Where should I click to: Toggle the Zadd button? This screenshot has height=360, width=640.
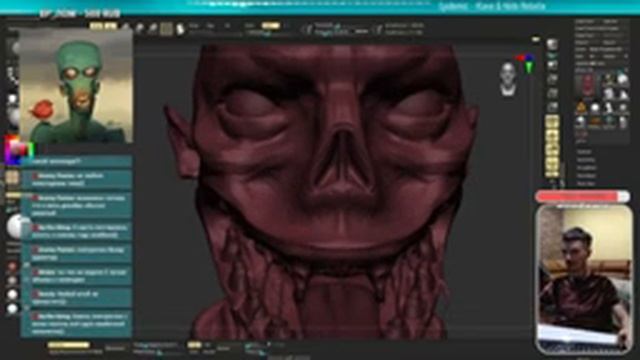[x=249, y=25]
